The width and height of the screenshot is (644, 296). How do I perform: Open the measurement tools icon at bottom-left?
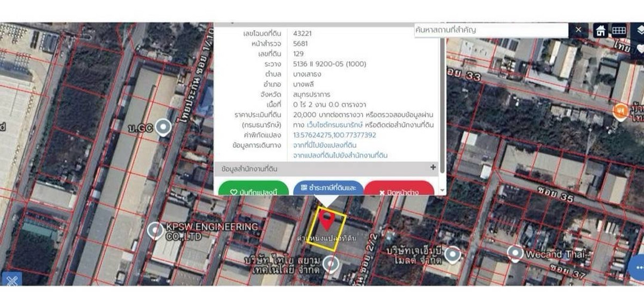pos(12,280)
